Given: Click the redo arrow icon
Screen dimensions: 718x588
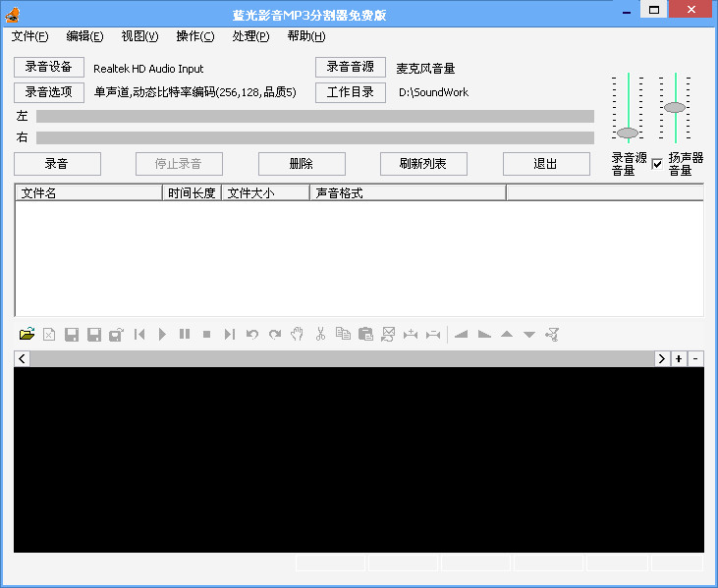Looking at the screenshot, I should [275, 335].
